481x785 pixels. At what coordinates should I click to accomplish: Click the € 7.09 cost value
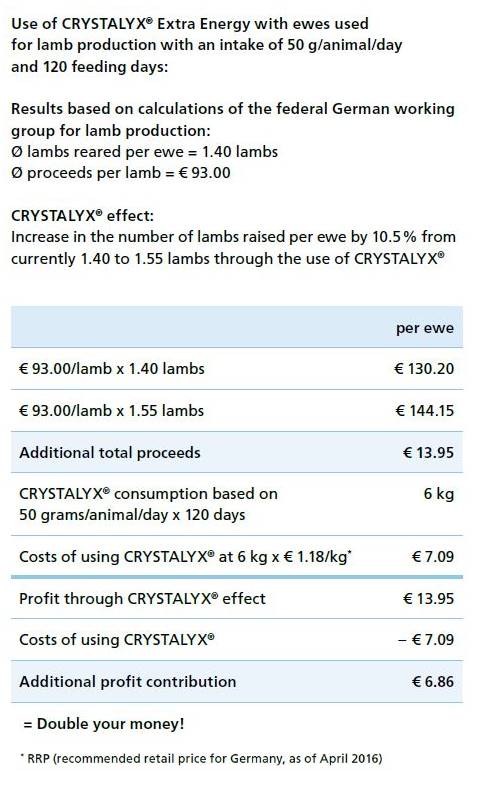432,557
